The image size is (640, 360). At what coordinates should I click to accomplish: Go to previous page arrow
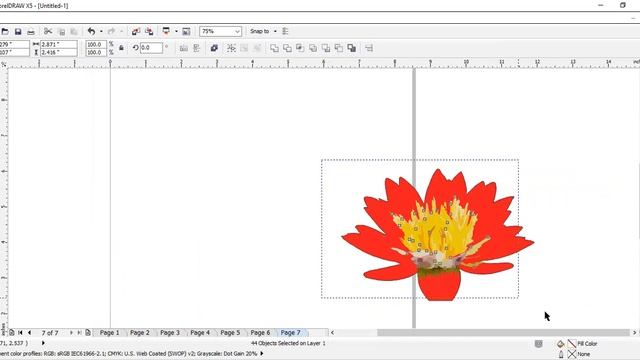tap(29, 333)
